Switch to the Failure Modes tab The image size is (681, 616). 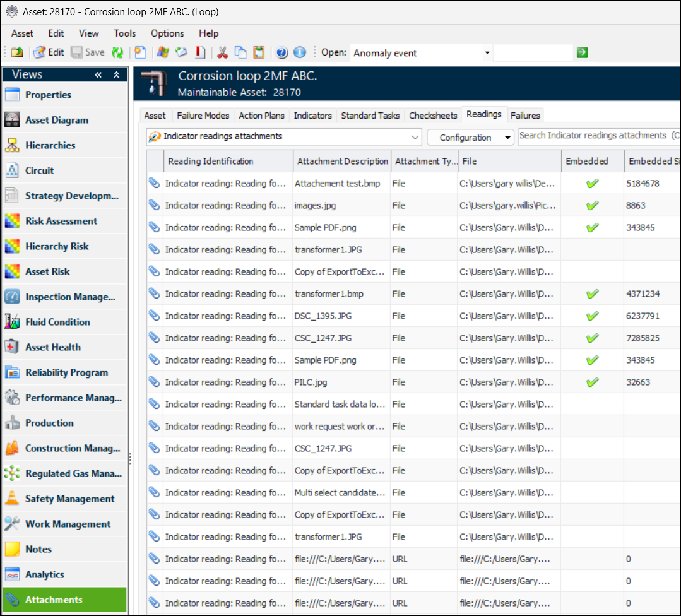coord(203,115)
